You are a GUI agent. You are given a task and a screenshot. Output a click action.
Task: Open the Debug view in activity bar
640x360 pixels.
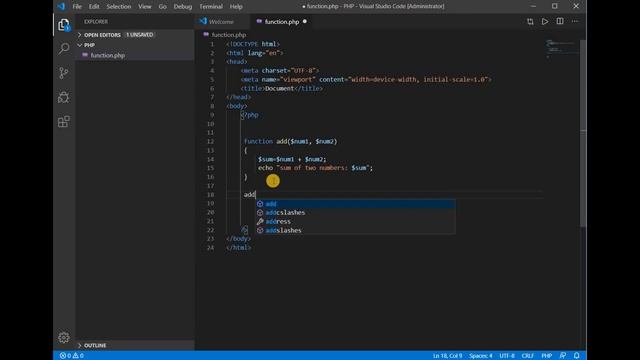tap(64, 97)
